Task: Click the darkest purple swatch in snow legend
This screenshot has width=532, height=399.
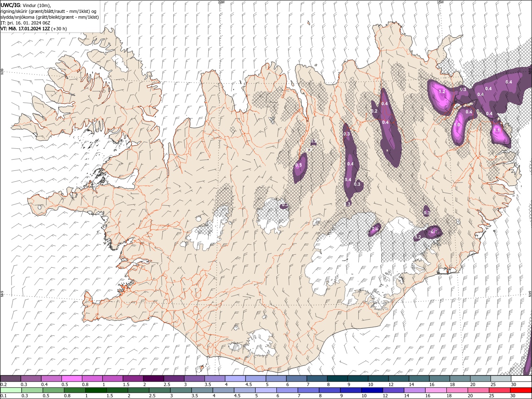Action: (153, 379)
